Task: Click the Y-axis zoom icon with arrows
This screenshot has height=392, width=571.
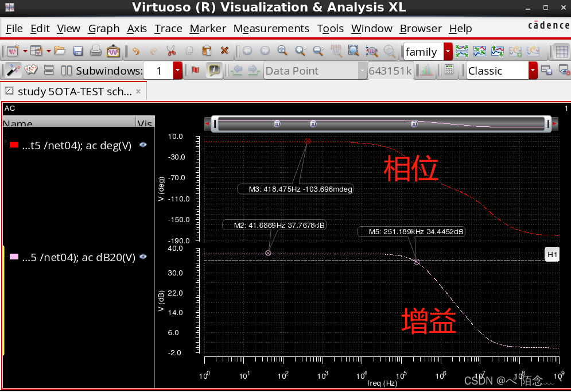Action: [371, 51]
